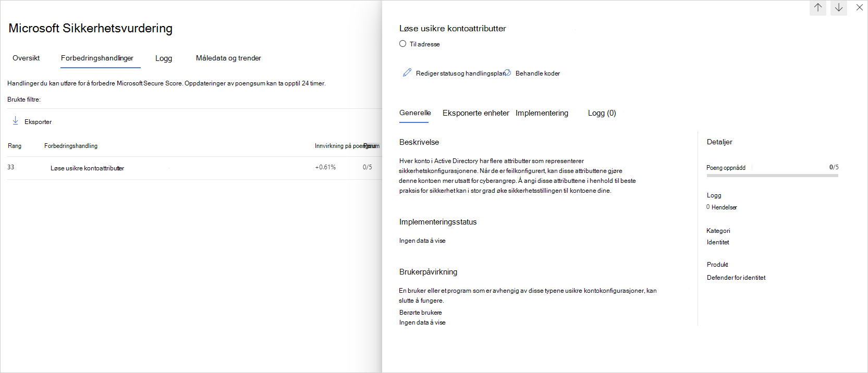Click the up arrow for previous item
This screenshot has height=373, width=868.
[x=818, y=8]
